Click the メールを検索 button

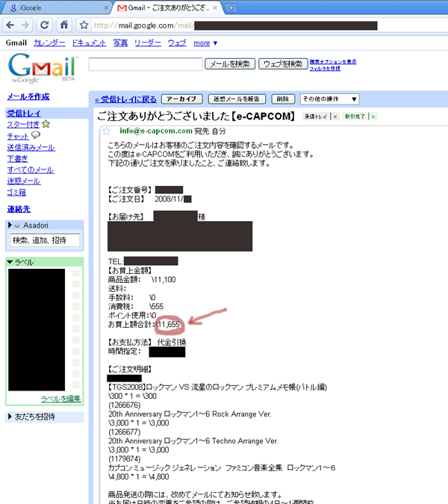pos(230,64)
